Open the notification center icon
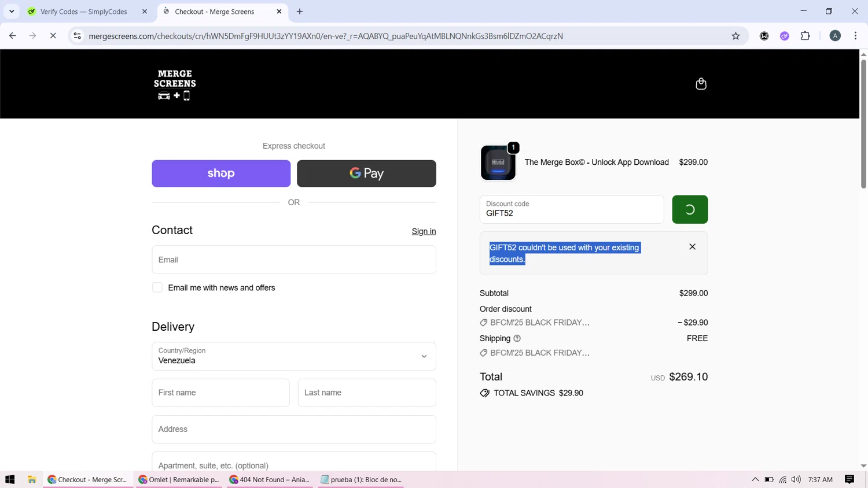The height and width of the screenshot is (488, 868). [x=849, y=479]
